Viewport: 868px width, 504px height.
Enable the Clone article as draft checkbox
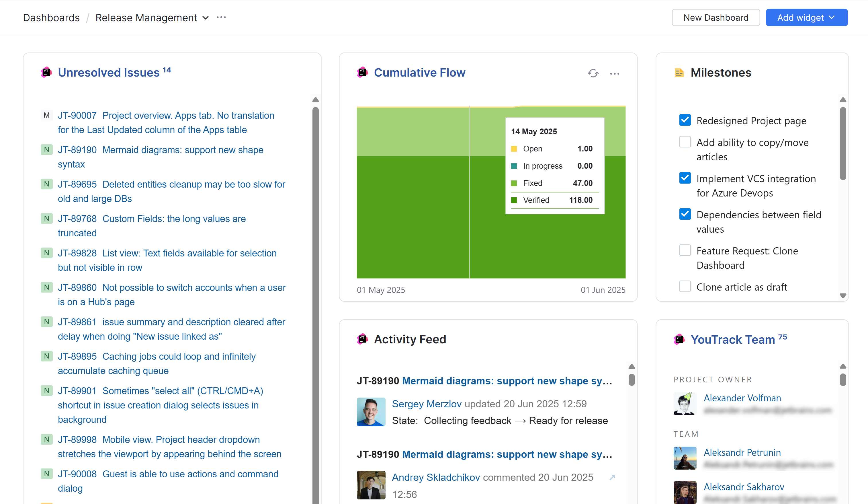pos(685,286)
